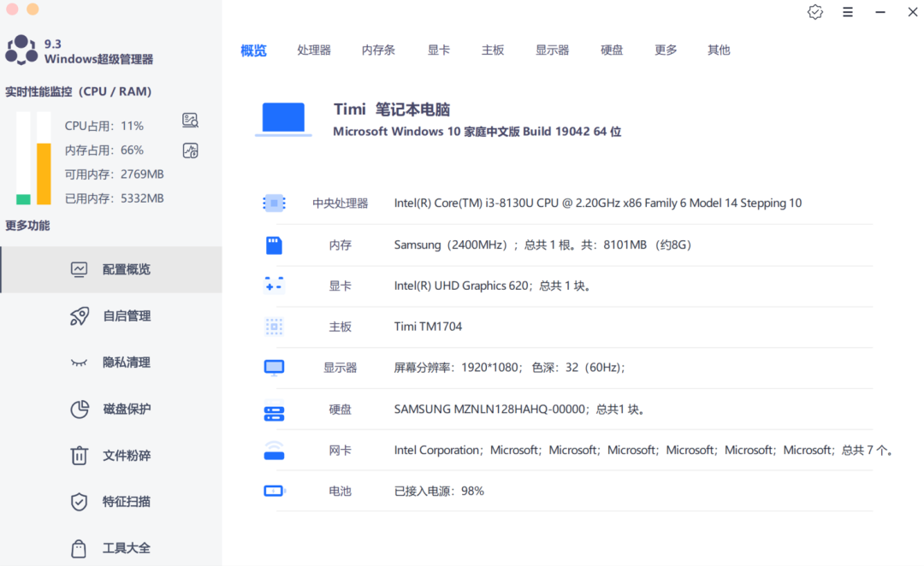The image size is (924, 566).
Task: Click the 已接入电源：98% text
Action: (439, 492)
